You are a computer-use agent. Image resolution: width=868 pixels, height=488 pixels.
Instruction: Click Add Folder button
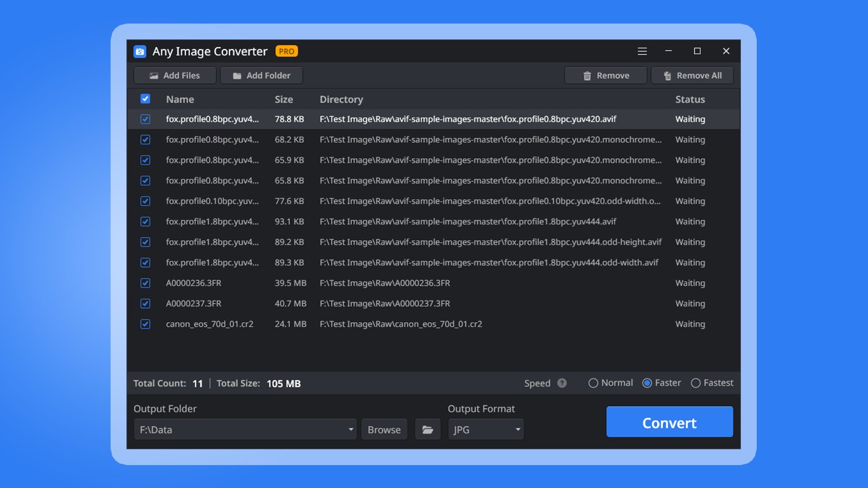tap(261, 76)
